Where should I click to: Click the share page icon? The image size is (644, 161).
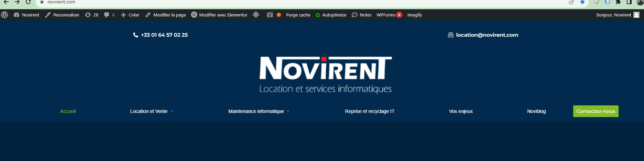tap(571, 2)
